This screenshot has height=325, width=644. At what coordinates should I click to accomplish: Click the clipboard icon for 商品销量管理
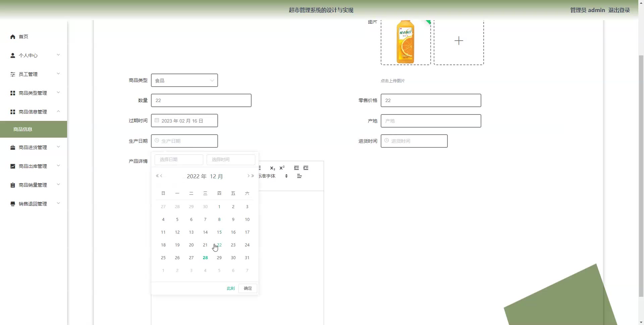[13, 185]
